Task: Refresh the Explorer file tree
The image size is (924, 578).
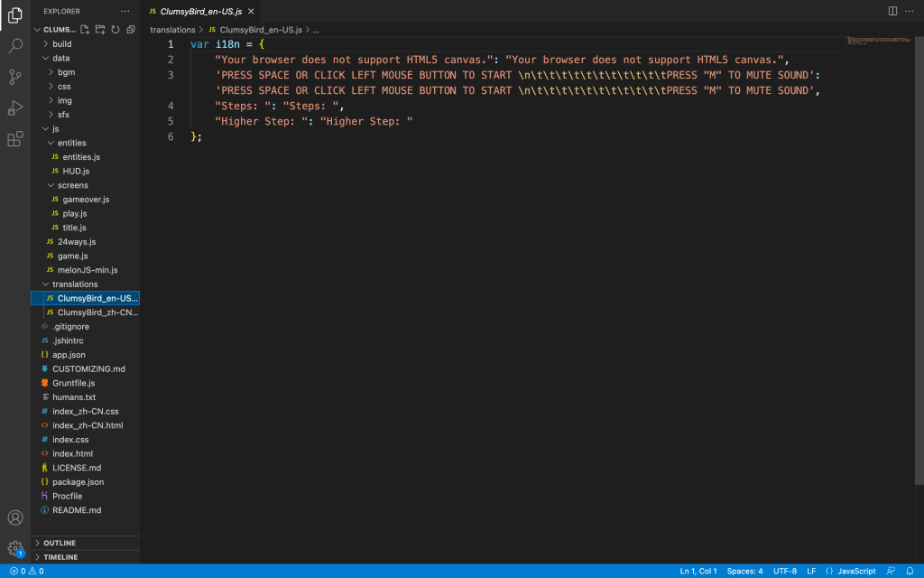Action: tap(115, 30)
